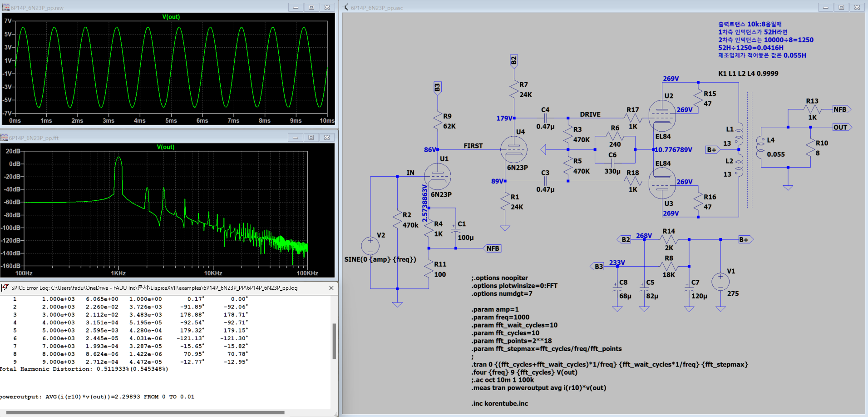The height and width of the screenshot is (417, 868).
Task: Click the OUT port flag
Action: [x=841, y=127]
